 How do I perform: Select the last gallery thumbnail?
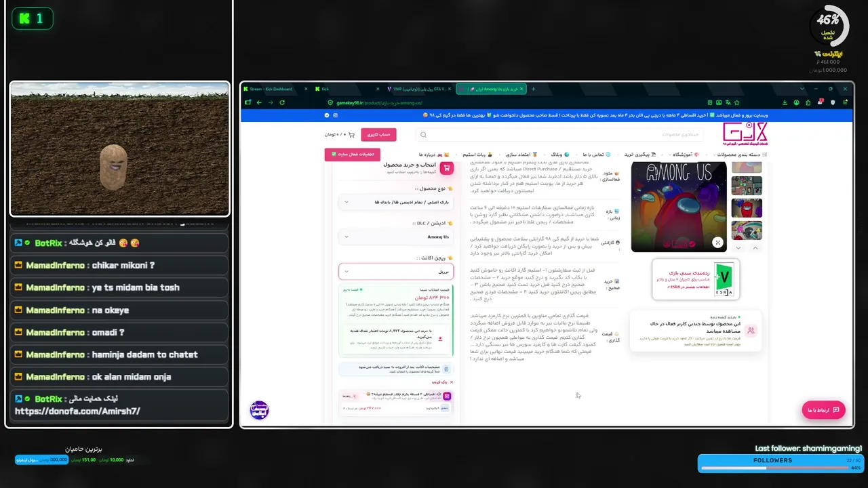point(747,230)
